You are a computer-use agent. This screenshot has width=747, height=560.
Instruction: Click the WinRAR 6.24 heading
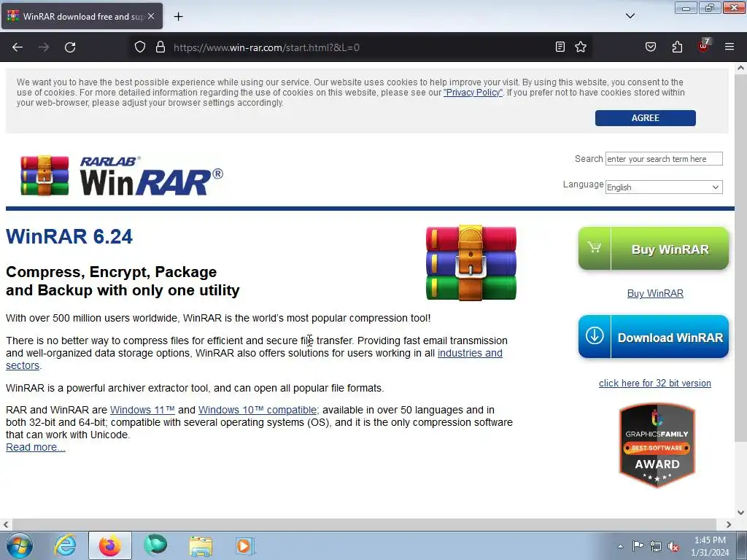coord(69,237)
